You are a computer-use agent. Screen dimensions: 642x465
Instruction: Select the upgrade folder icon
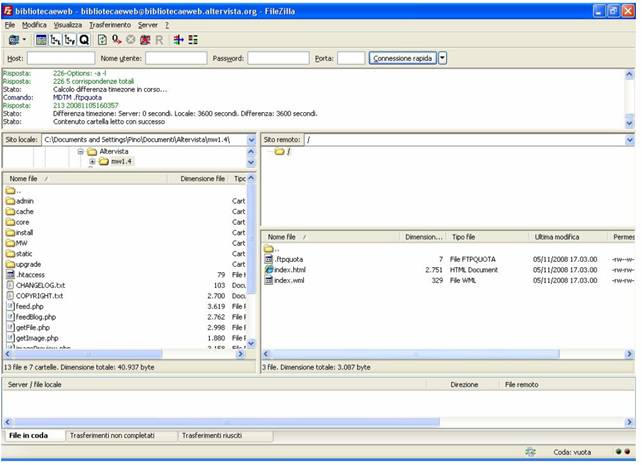(10, 264)
